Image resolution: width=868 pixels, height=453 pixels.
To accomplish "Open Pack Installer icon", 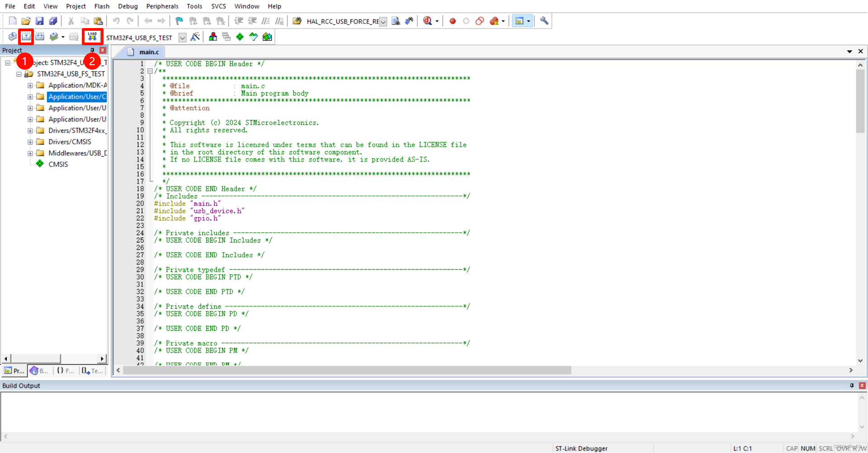I will (x=267, y=37).
